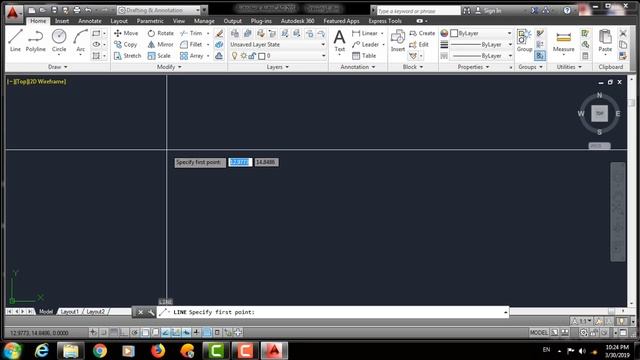Click the Table tool

coord(364,56)
